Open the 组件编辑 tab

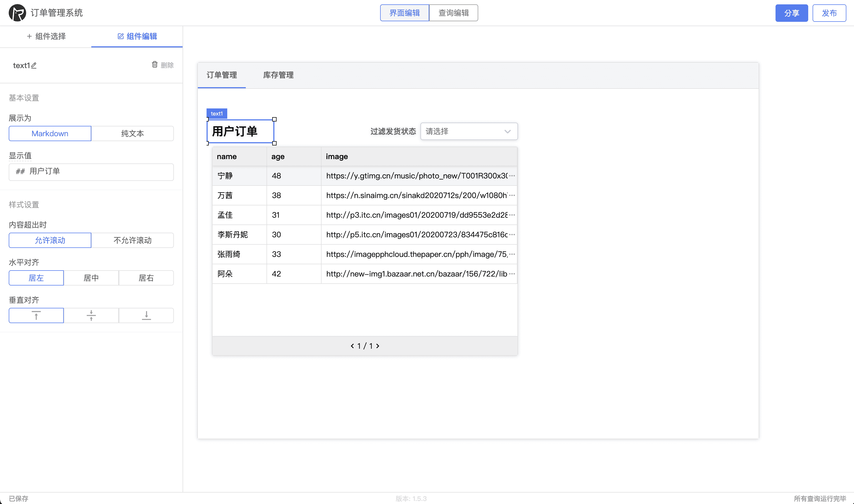point(137,36)
